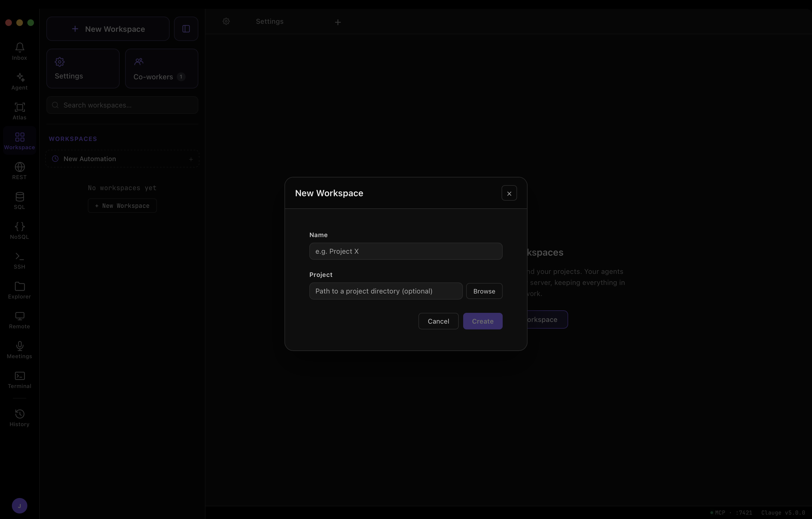Switch to the Settings tab

(x=270, y=21)
